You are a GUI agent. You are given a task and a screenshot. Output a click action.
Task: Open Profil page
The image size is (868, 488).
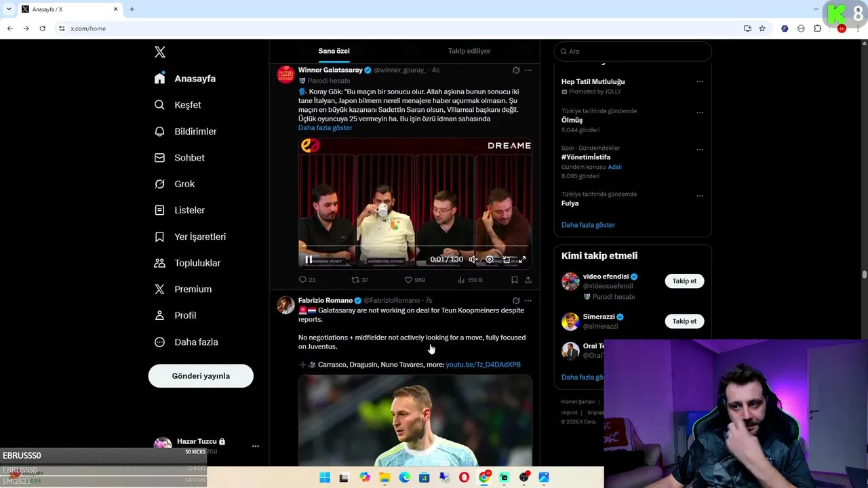[x=175, y=316]
